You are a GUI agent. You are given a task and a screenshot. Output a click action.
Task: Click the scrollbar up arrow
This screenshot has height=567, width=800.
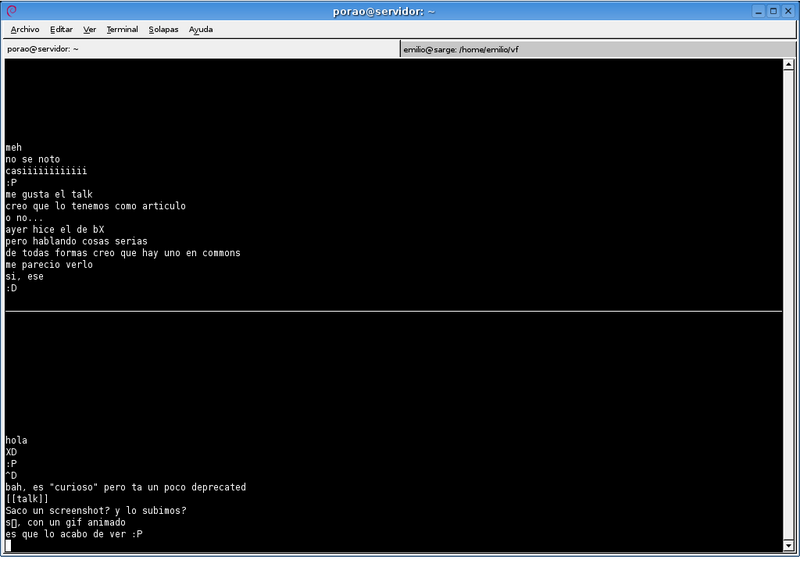coord(791,64)
